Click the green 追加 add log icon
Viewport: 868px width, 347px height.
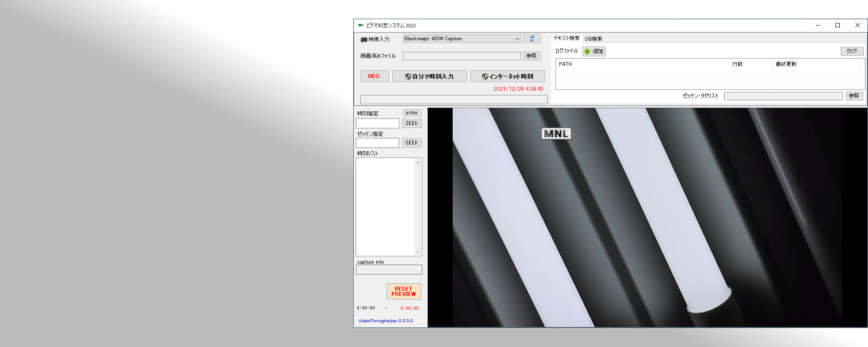[x=587, y=51]
